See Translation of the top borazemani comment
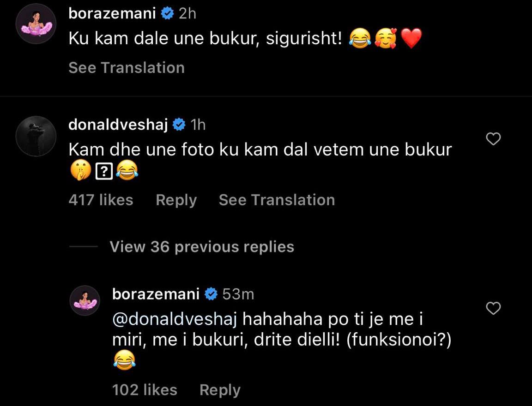 [127, 68]
